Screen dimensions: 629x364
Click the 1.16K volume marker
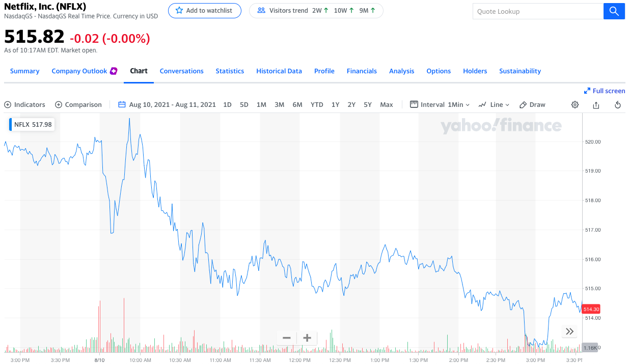pos(590,348)
